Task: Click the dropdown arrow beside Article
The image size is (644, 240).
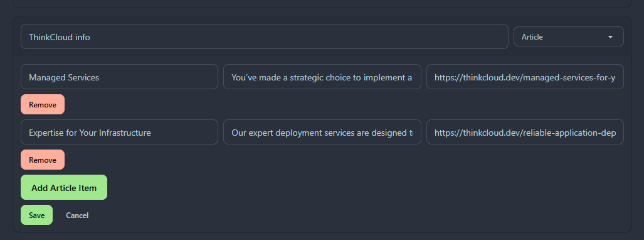Action: click(x=610, y=37)
